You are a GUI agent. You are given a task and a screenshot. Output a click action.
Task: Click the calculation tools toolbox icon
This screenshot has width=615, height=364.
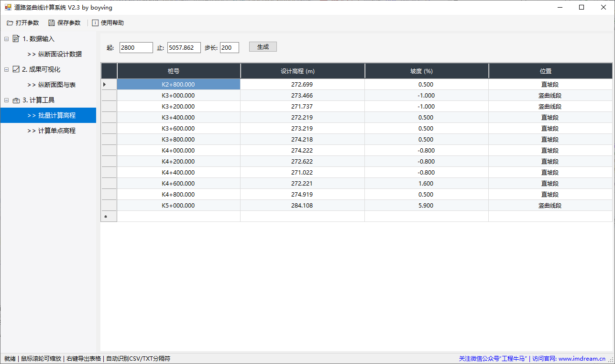pos(16,100)
